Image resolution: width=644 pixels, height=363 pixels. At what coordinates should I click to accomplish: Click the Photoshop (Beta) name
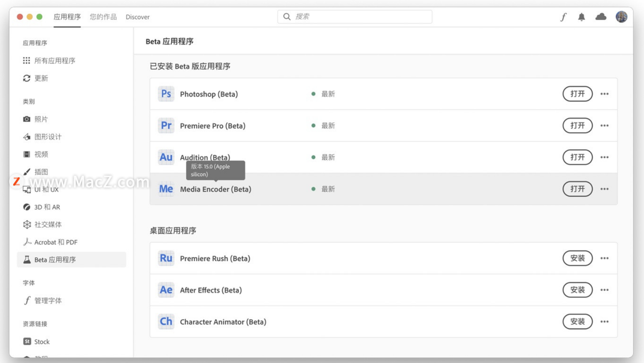pyautogui.click(x=209, y=94)
